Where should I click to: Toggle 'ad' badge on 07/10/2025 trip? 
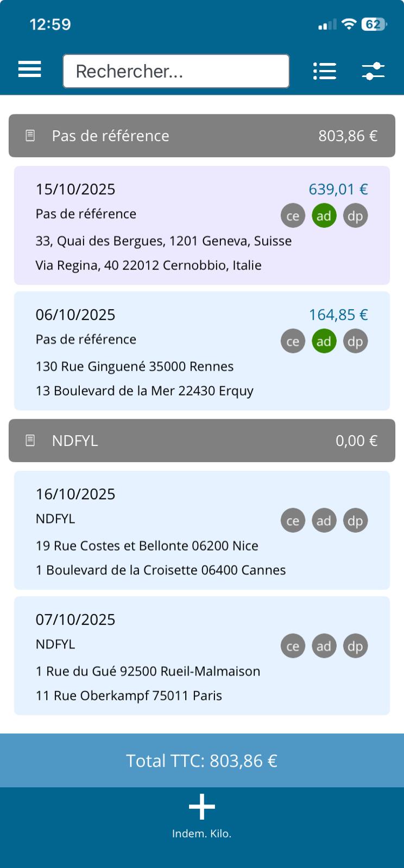(324, 646)
